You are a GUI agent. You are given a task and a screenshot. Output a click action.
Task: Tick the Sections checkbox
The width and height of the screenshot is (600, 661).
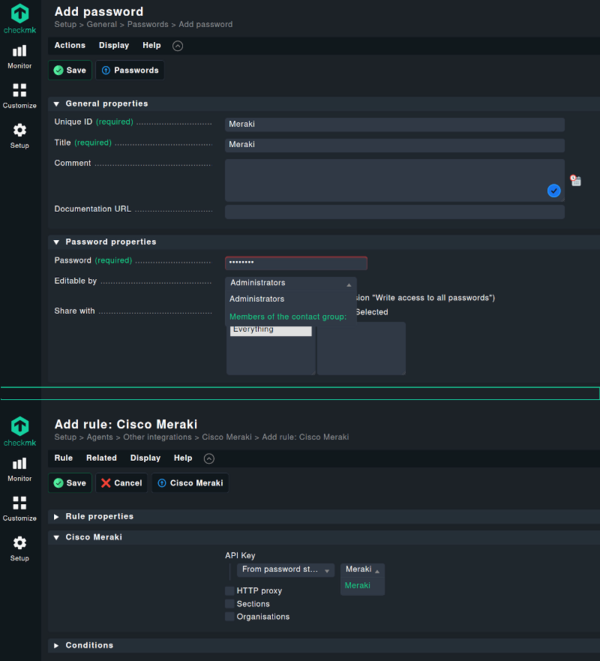point(230,604)
